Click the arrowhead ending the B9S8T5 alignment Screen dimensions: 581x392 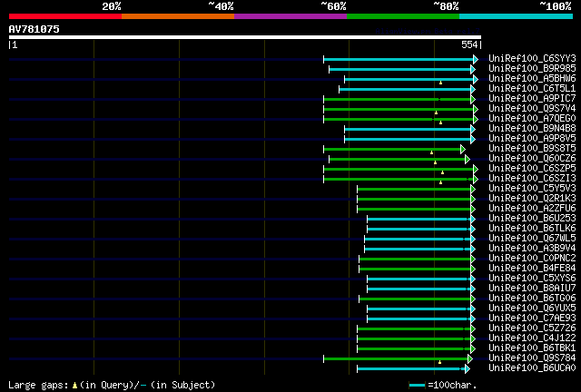(x=463, y=150)
